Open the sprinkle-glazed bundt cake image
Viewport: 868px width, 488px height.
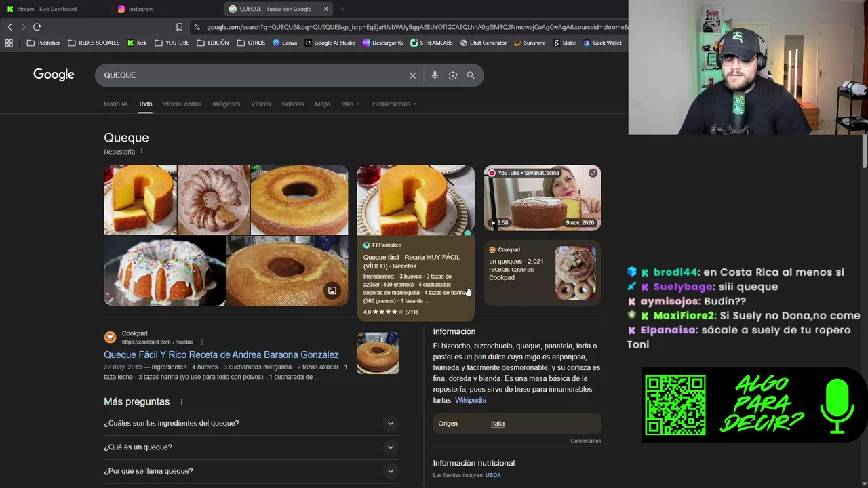point(165,270)
